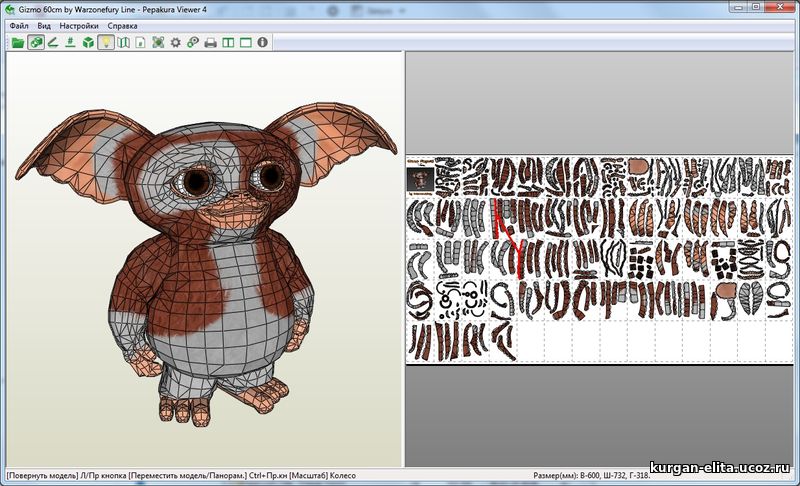Click the Gizmo preview thumbnail on first pattern page
The height and width of the screenshot is (486, 800).
[420, 179]
